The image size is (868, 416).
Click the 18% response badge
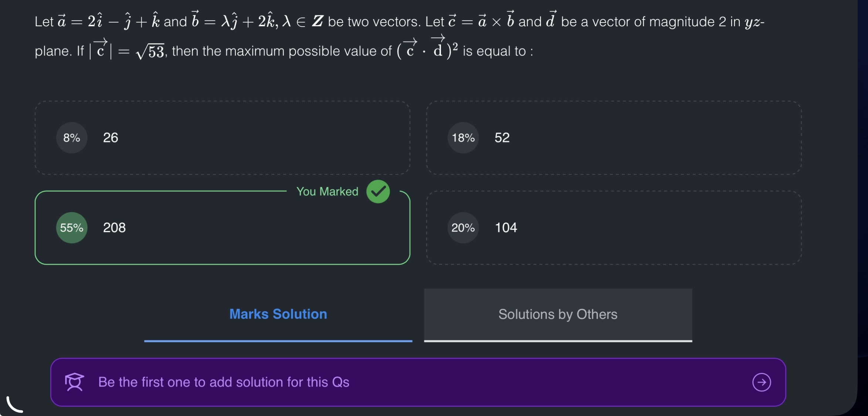[463, 138]
